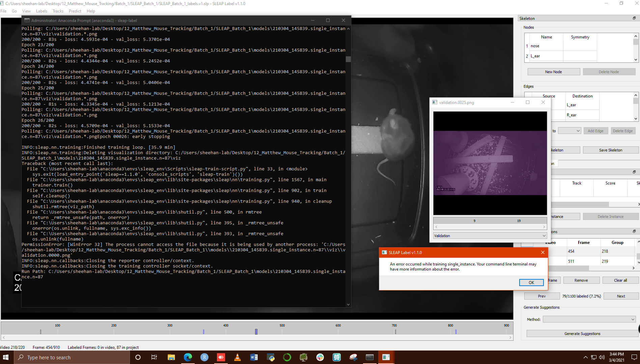Image resolution: width=640 pixels, height=364 pixels.
Task: Launch Microsoft Word from the taskbar
Action: click(x=254, y=357)
